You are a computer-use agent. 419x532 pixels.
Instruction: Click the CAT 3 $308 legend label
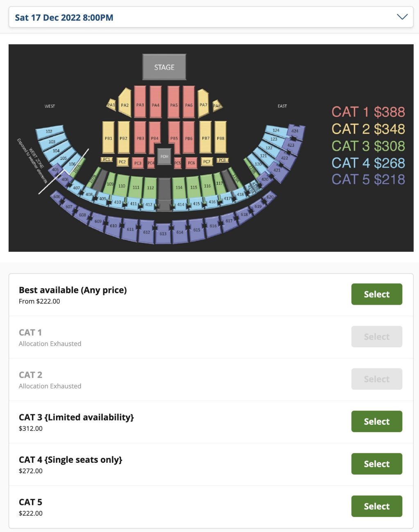tap(368, 146)
